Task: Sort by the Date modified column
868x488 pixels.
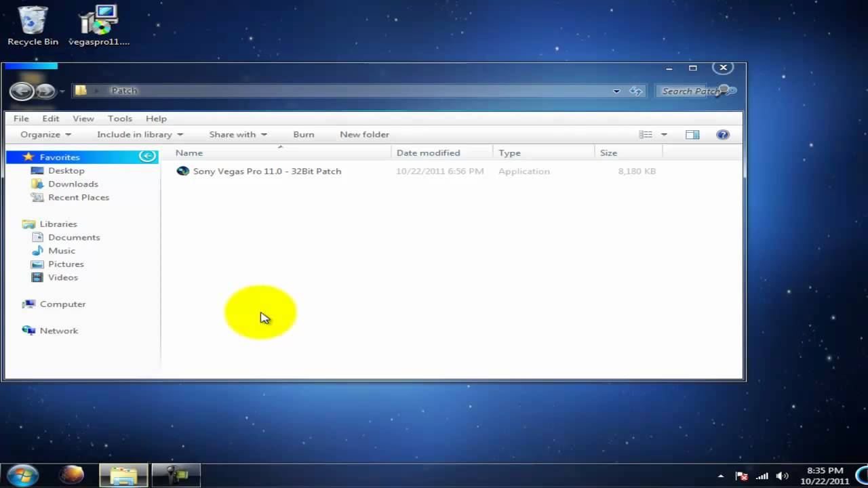Action: [428, 153]
